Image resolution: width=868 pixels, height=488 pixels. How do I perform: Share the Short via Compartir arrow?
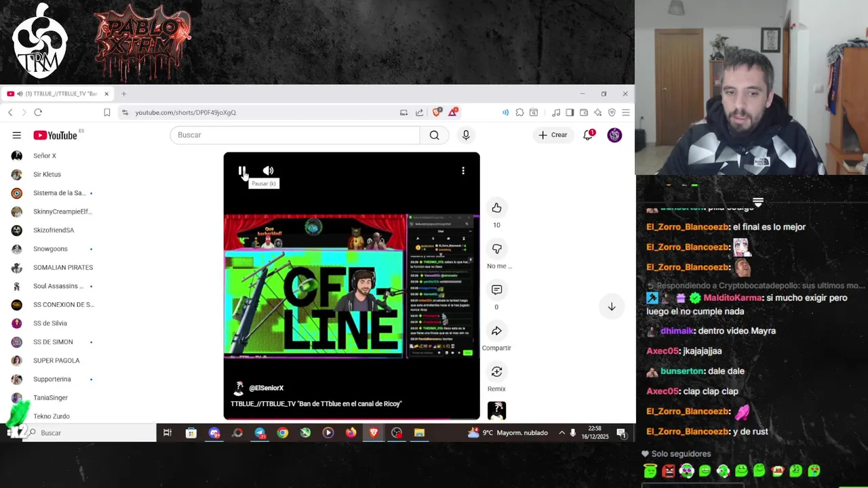pyautogui.click(x=496, y=331)
